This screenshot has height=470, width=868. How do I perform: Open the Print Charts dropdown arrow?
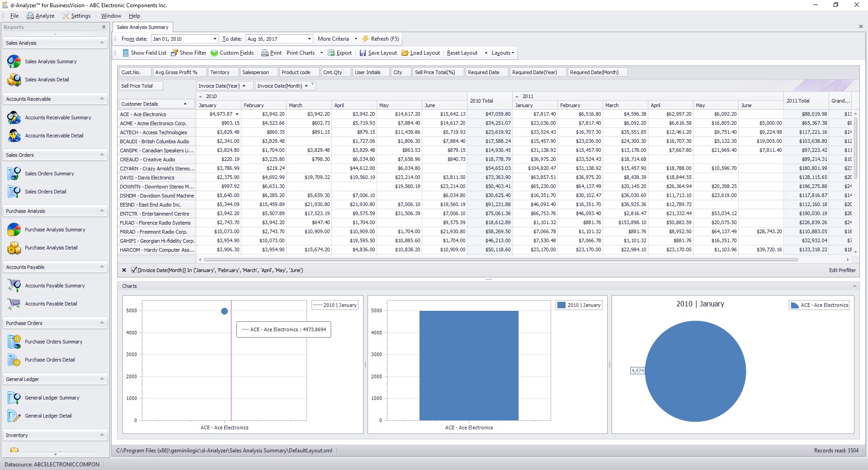321,53
